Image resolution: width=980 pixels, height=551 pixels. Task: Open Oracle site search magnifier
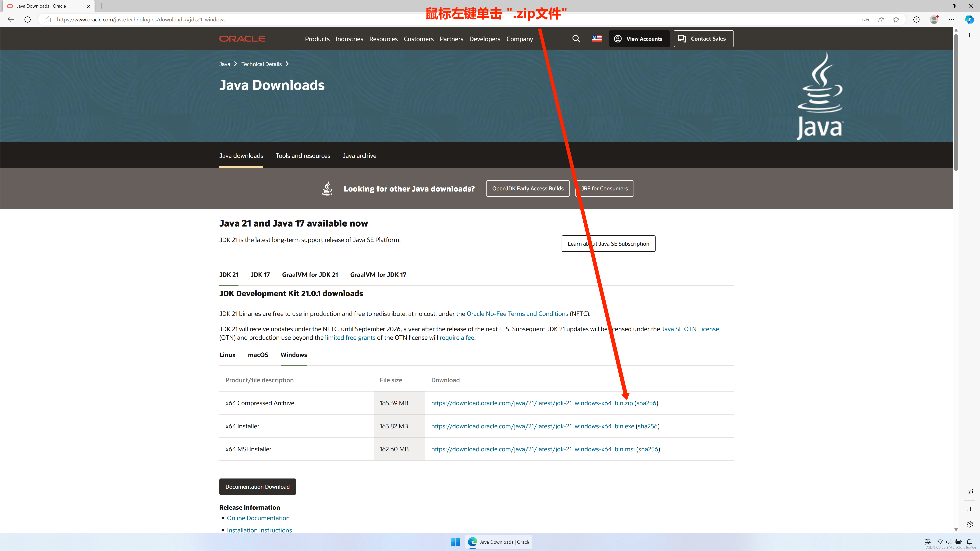(x=576, y=39)
